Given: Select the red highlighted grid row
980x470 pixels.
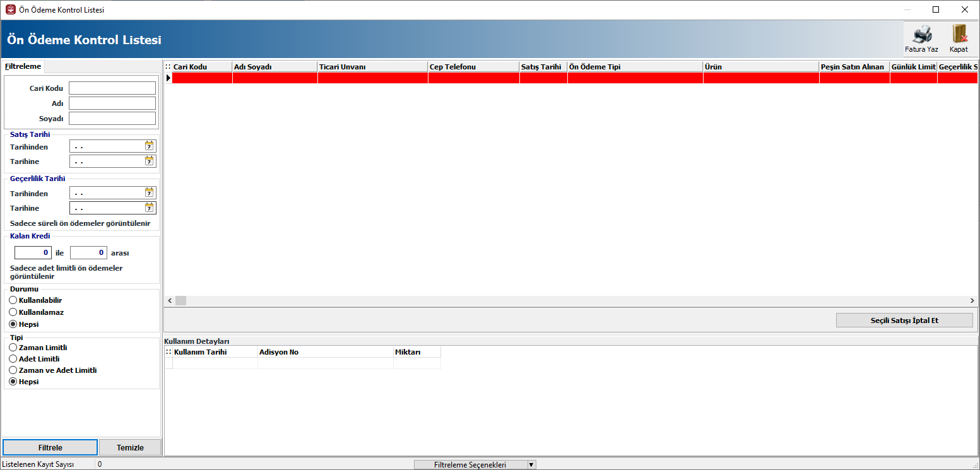Looking at the screenshot, I should click(574, 78).
